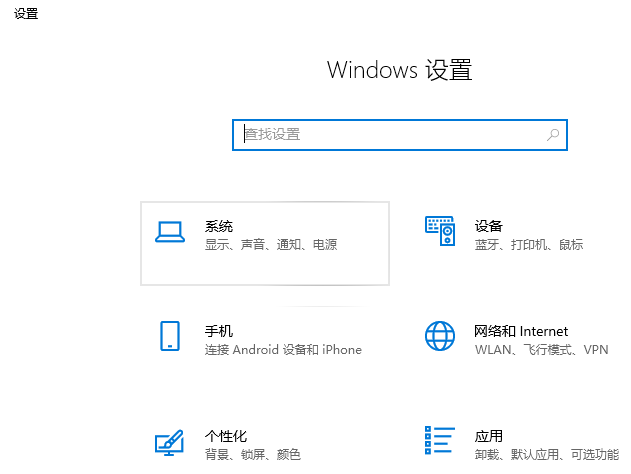Click the paintbrush icon for 个性化
Viewport: 631px width, 474px height.
pos(170,442)
